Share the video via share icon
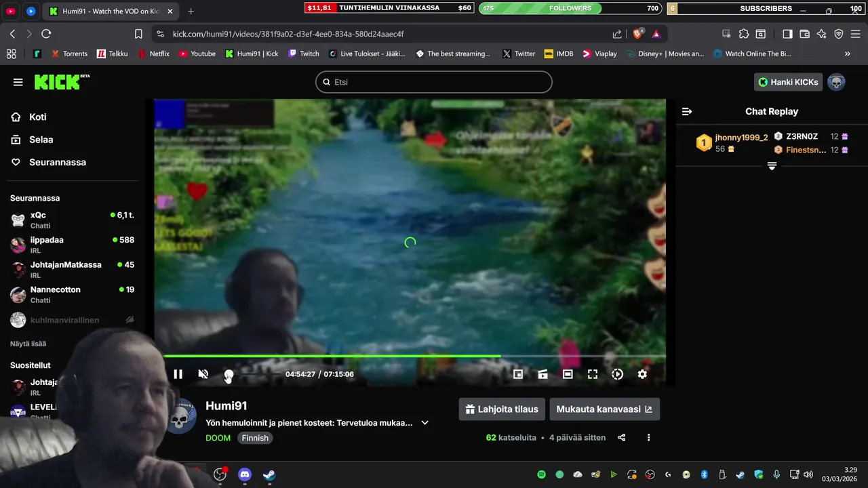Screen dimensions: 868x488 622,438
